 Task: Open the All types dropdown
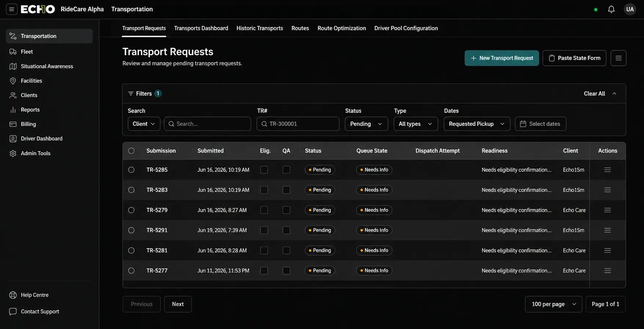pyautogui.click(x=416, y=124)
